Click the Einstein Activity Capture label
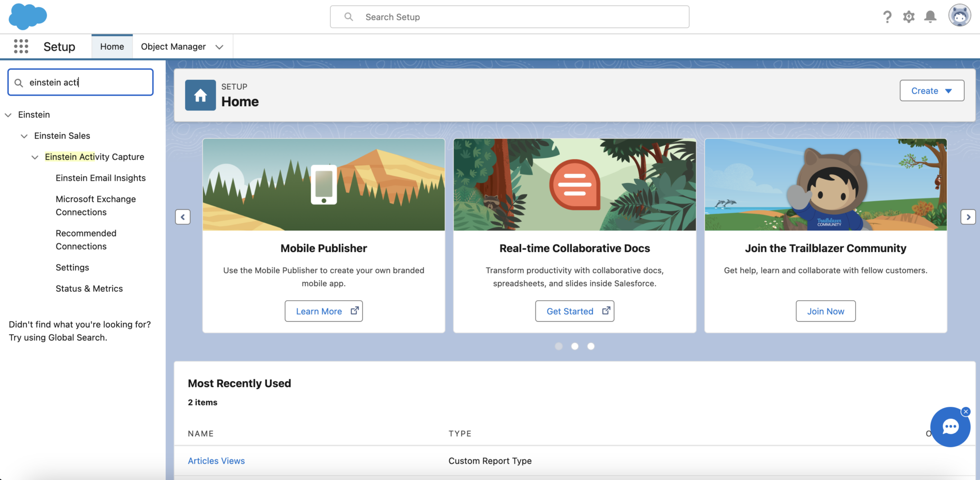The image size is (980, 480). coord(94,157)
